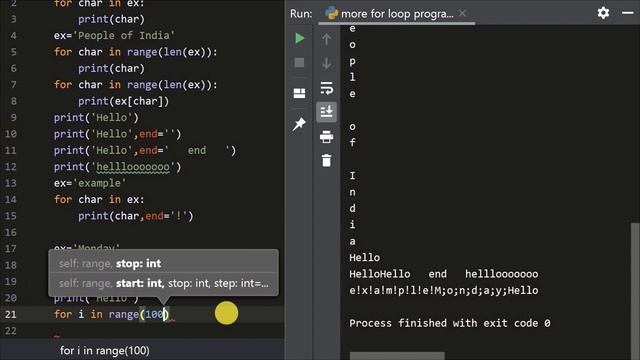Click "print('Hello',end='')" on line 10
Image resolution: width=640 pixels, height=360 pixels.
click(117, 134)
